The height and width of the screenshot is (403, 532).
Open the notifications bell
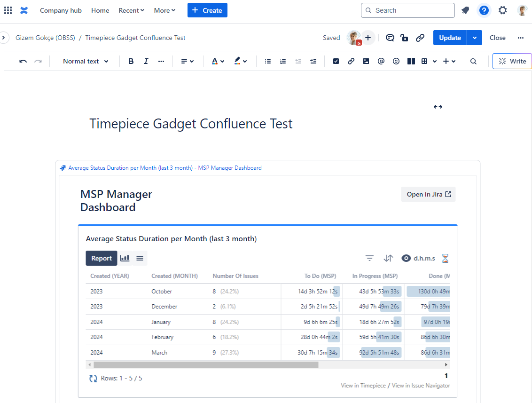pos(465,10)
